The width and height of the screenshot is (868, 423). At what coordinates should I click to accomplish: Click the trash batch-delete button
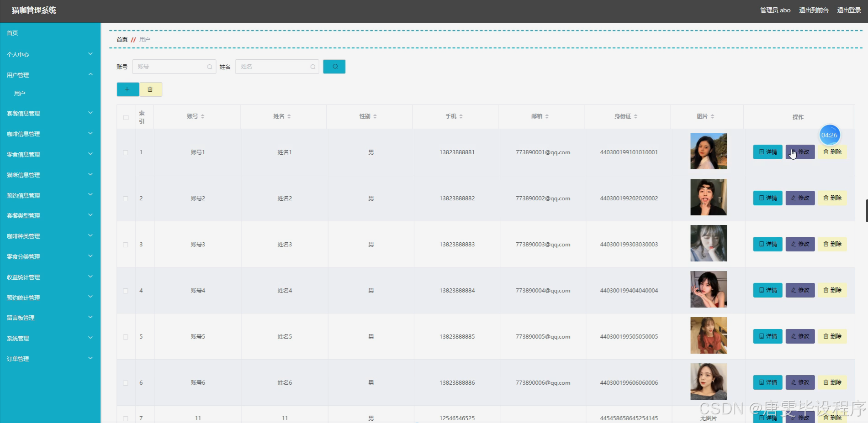coord(150,89)
